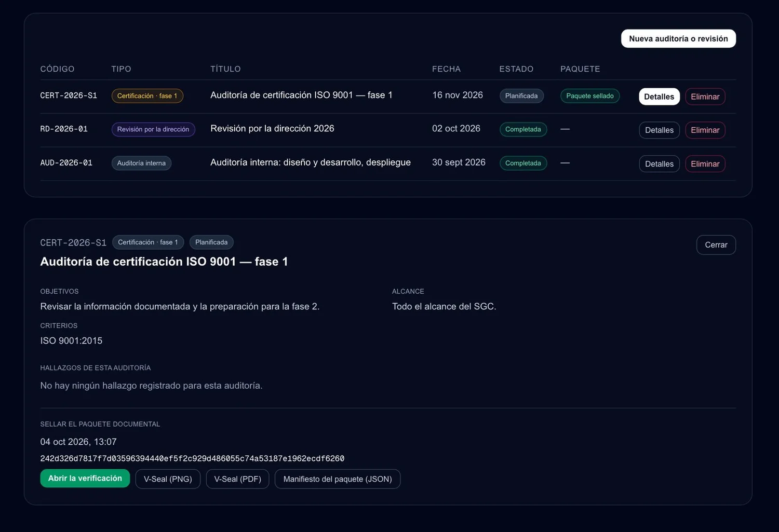Click the date 02 oct 2026
779x532 pixels.
point(456,129)
